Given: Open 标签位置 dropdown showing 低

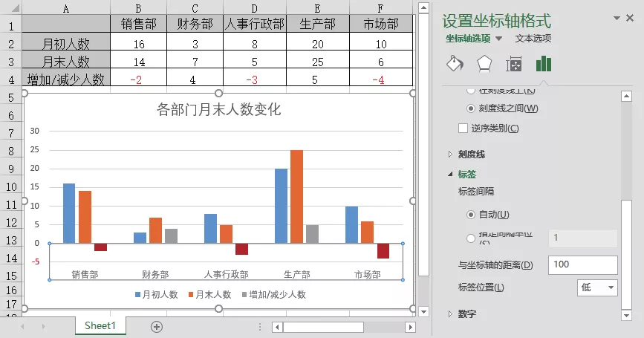Looking at the screenshot, I should 597,287.
